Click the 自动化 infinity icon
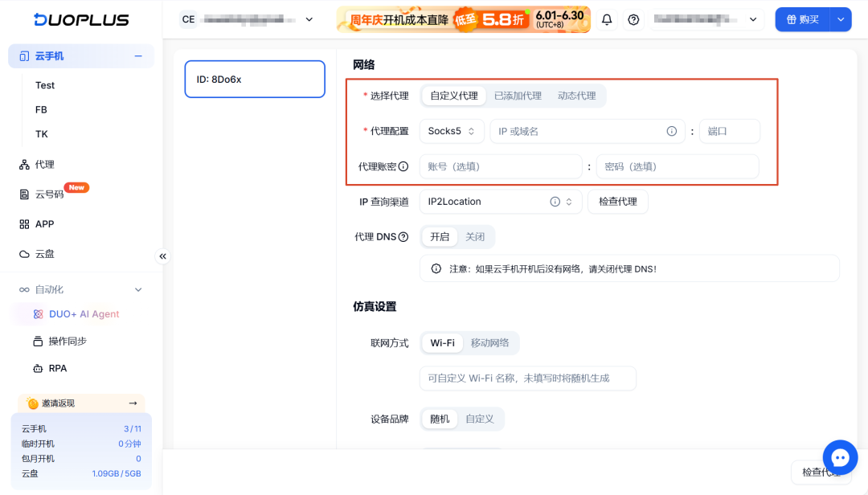This screenshot has width=868, height=495. point(24,289)
